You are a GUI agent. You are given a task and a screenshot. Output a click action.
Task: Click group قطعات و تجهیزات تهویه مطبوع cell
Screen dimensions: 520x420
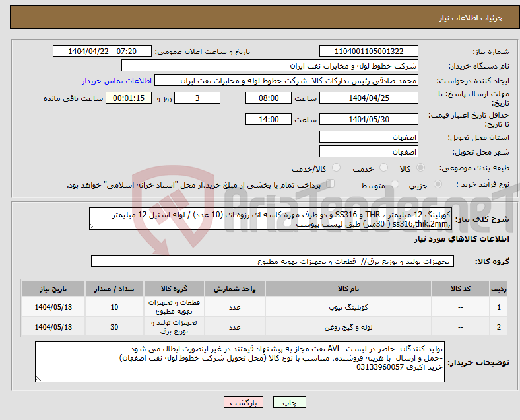[174, 307]
